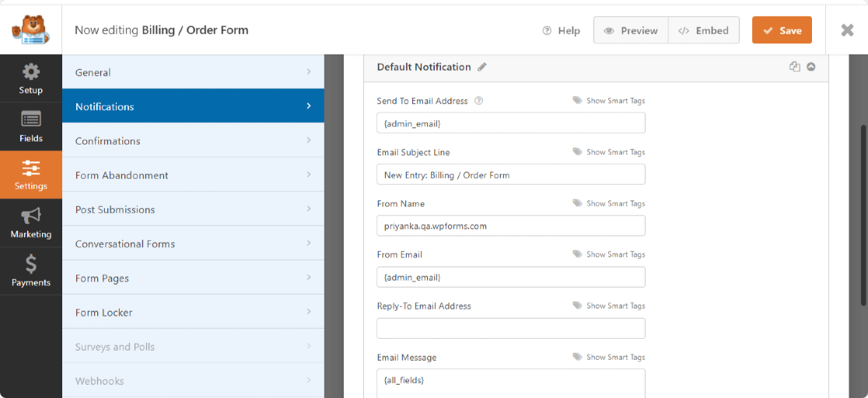Image resolution: width=868 pixels, height=398 pixels.
Task: Open the Marketing megaphone panel
Action: (31, 223)
